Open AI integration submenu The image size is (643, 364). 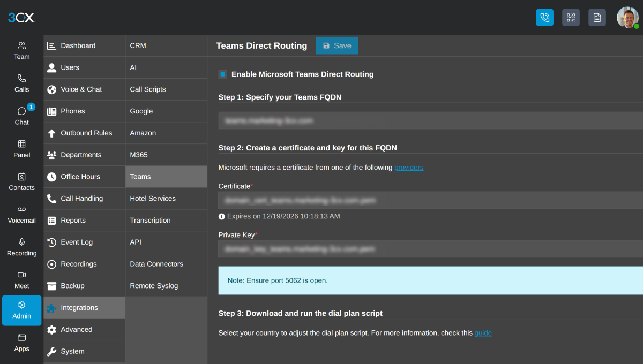click(166, 67)
